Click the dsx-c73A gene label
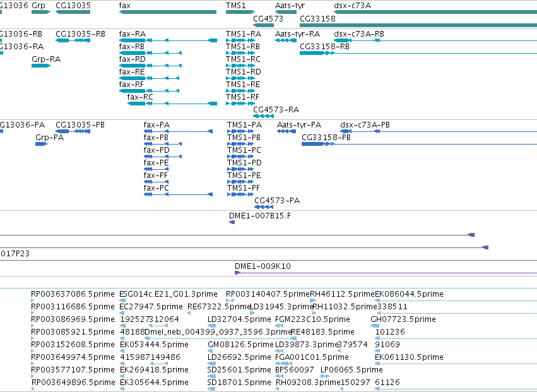Screen dimensions: 537x392 tap(352, 6)
